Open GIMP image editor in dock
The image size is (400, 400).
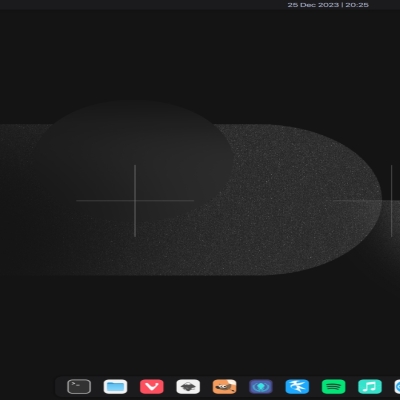224,387
